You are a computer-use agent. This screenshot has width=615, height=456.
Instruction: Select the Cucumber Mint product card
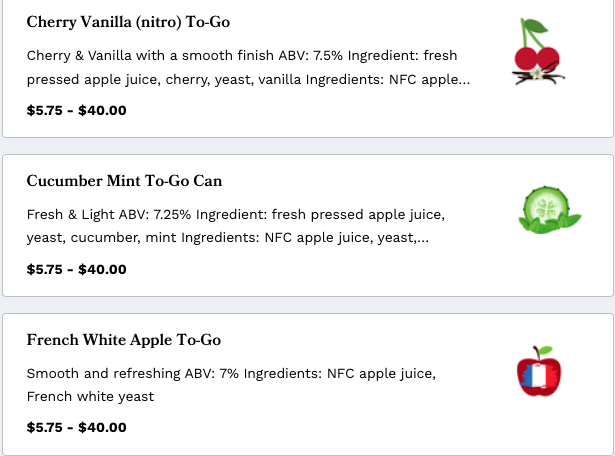[x=308, y=225]
